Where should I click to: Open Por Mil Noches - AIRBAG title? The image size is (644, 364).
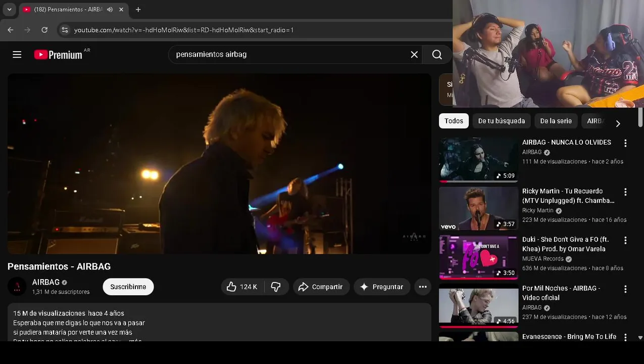click(561, 293)
